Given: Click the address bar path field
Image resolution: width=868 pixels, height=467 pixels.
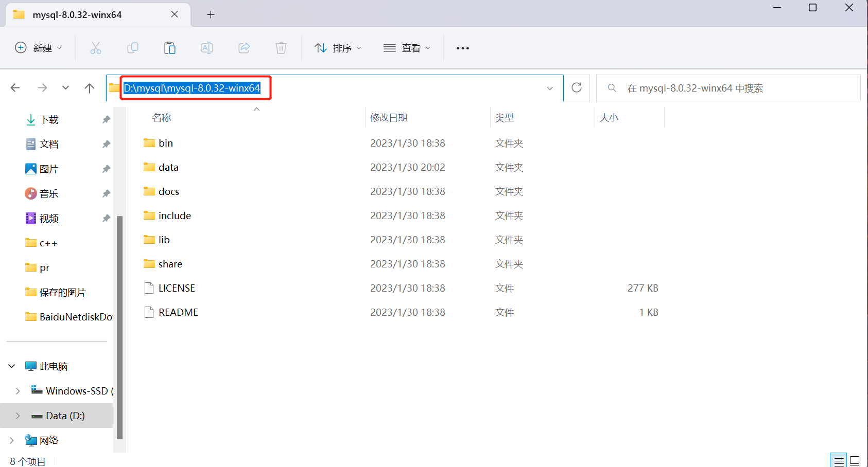Looking at the screenshot, I should coord(335,88).
